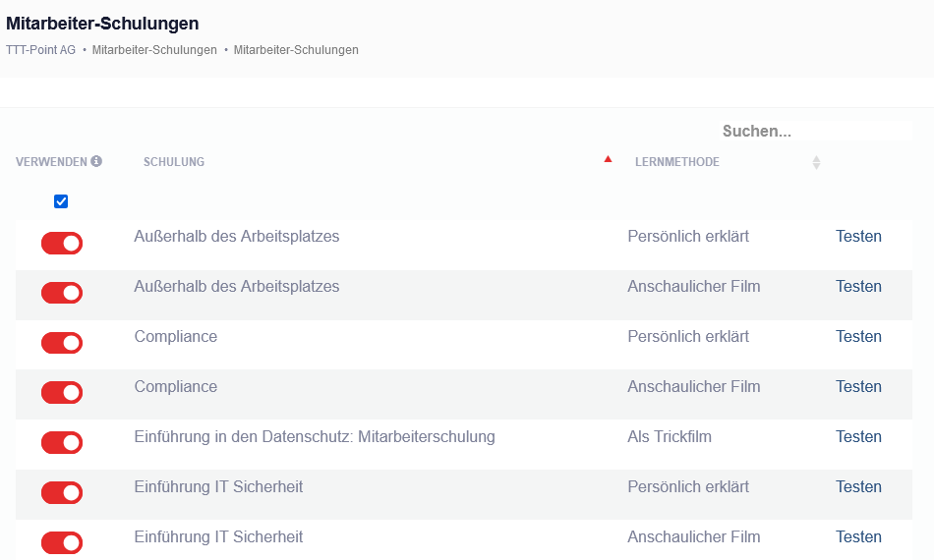Switch off Einführung IT Sicherheit, Anschaulicher Film

pyautogui.click(x=62, y=543)
